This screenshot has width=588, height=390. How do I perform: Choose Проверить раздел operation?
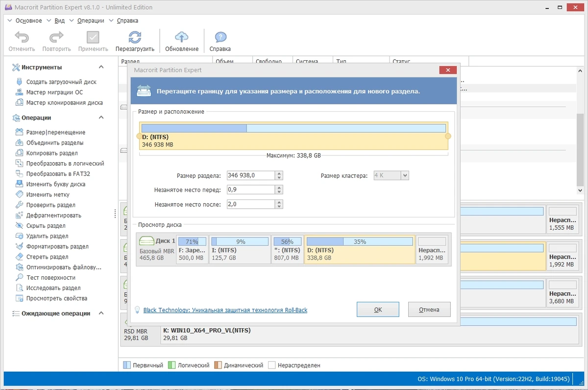click(x=50, y=205)
